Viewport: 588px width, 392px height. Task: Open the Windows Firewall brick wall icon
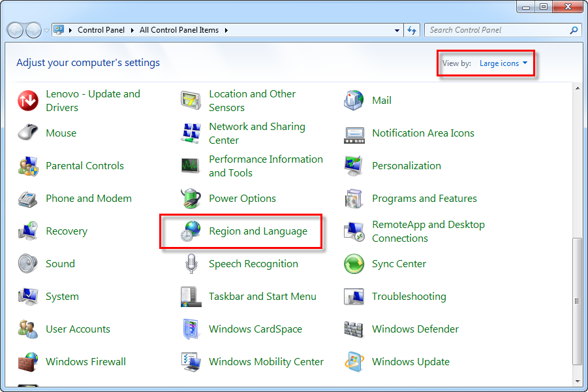pos(28,362)
